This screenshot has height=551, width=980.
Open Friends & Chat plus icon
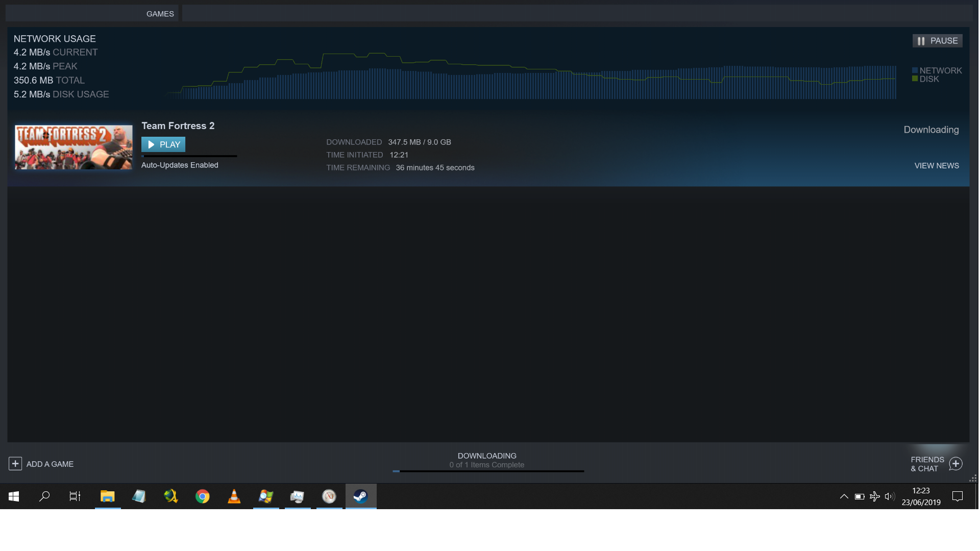coord(955,463)
